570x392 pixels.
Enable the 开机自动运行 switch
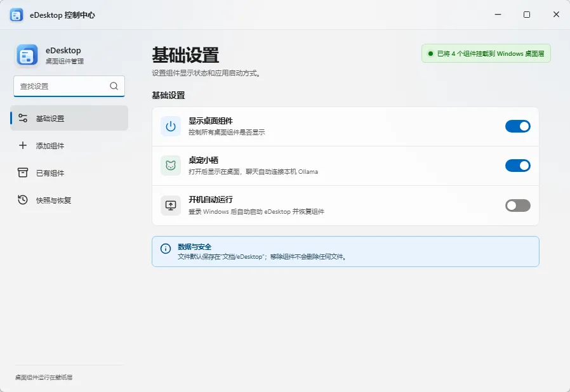click(518, 206)
